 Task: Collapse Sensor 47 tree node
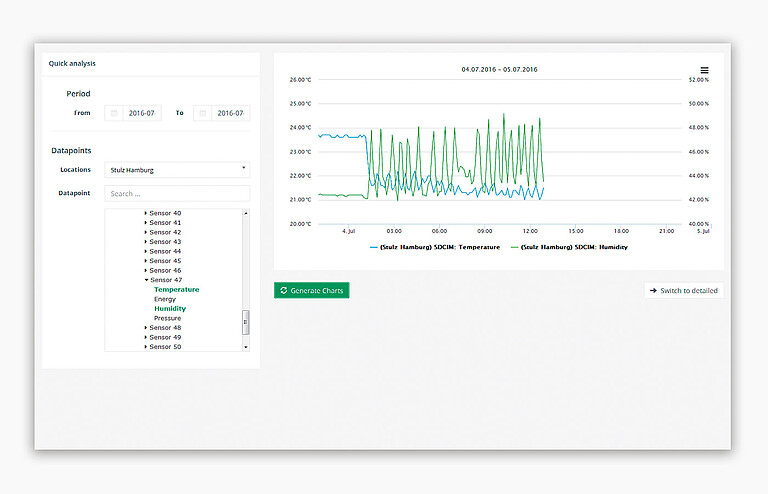click(146, 280)
